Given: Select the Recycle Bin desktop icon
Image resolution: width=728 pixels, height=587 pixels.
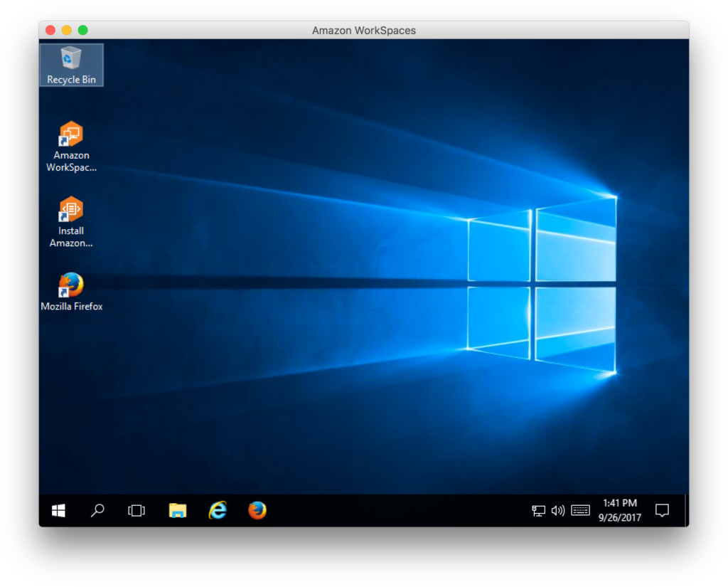Looking at the screenshot, I should (71, 65).
